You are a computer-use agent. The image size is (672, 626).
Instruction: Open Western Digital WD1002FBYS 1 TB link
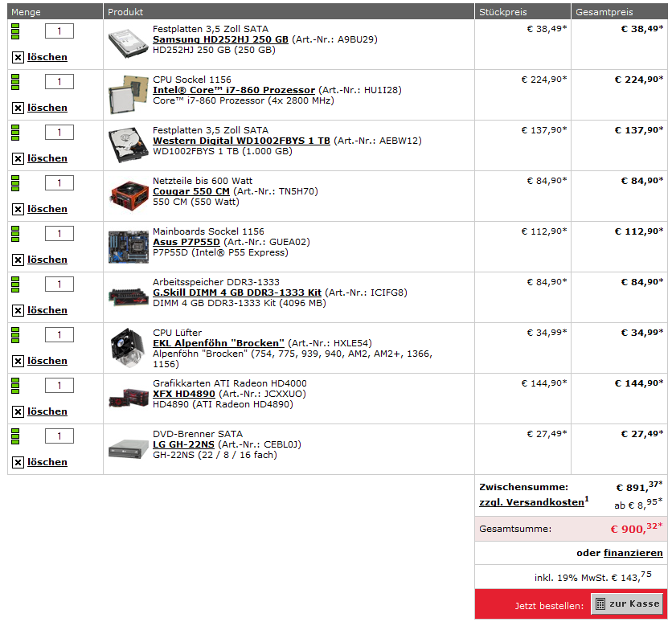[241, 141]
